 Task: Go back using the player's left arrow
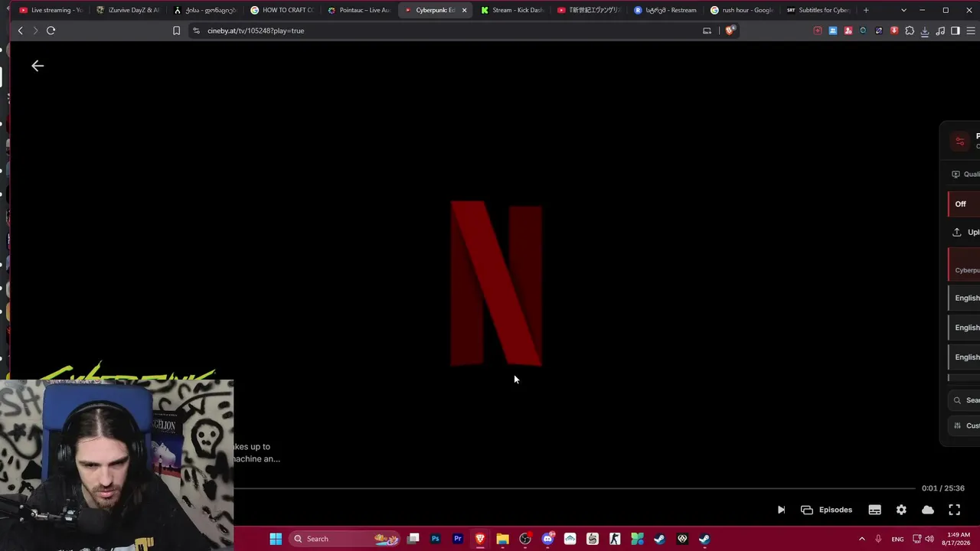point(38,66)
